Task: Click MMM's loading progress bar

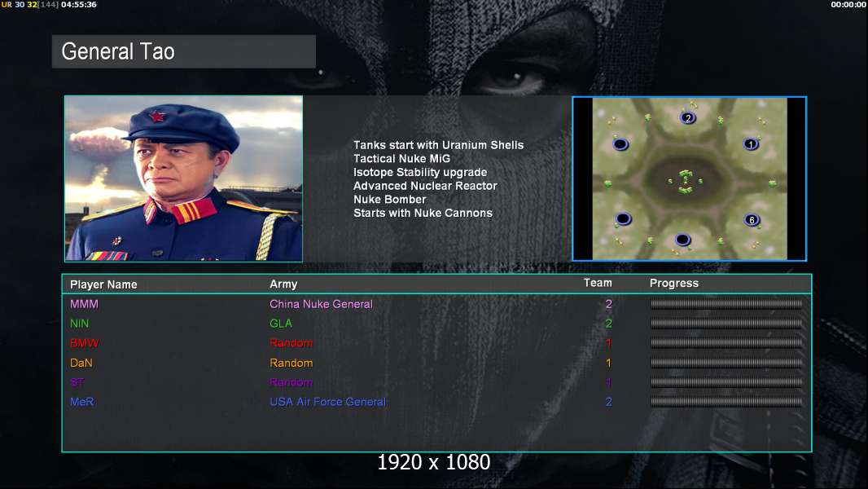Action: coord(726,303)
